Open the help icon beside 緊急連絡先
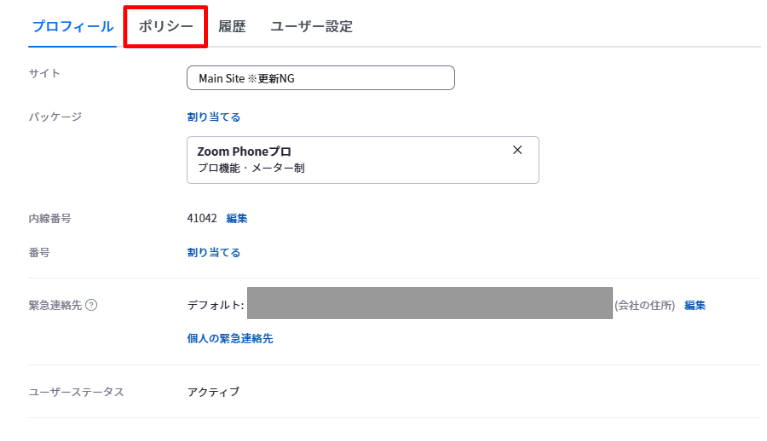 click(x=91, y=305)
